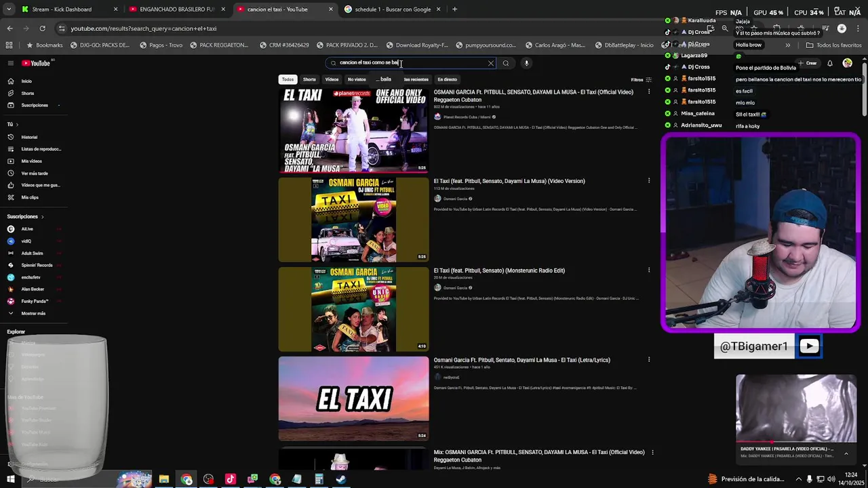868x488 pixels.
Task: Open options menu for El Taxi Letra/Lyrics
Action: (649, 360)
